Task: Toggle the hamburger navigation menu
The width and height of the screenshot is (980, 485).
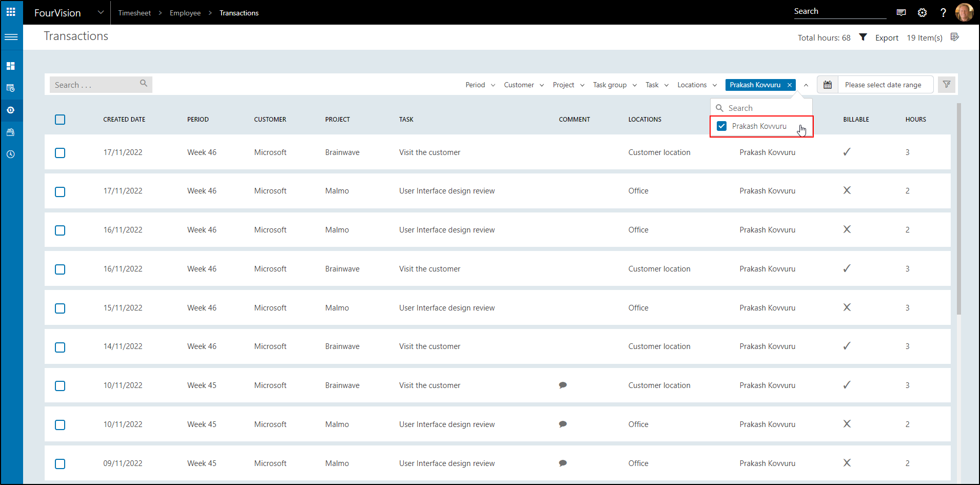Action: pyautogui.click(x=11, y=37)
